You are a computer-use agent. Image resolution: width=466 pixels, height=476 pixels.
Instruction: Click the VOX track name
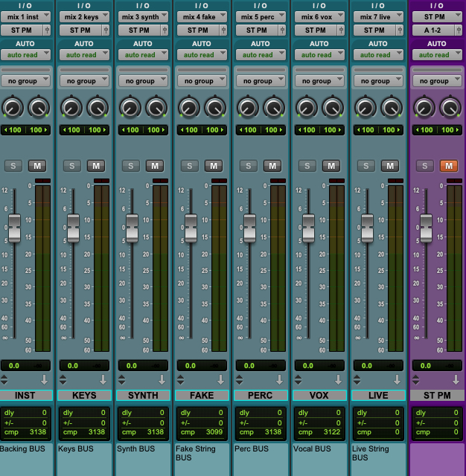tap(319, 396)
